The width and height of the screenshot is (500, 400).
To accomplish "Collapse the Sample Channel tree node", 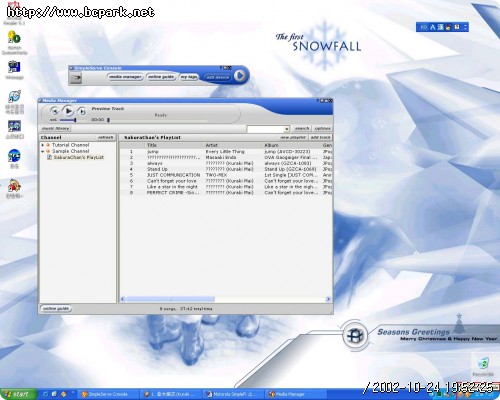I will coord(43,151).
